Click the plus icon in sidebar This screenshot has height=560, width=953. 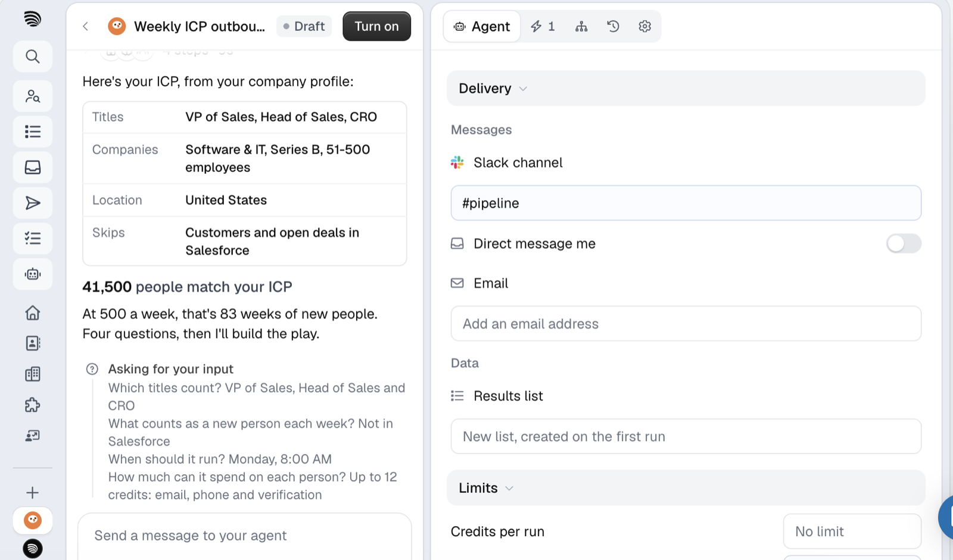pyautogui.click(x=33, y=493)
